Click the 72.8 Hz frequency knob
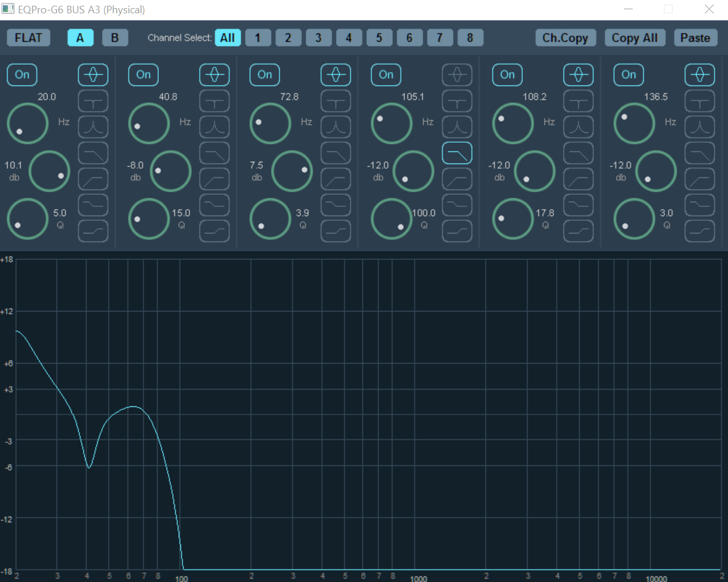This screenshot has height=582, width=728. [x=270, y=123]
